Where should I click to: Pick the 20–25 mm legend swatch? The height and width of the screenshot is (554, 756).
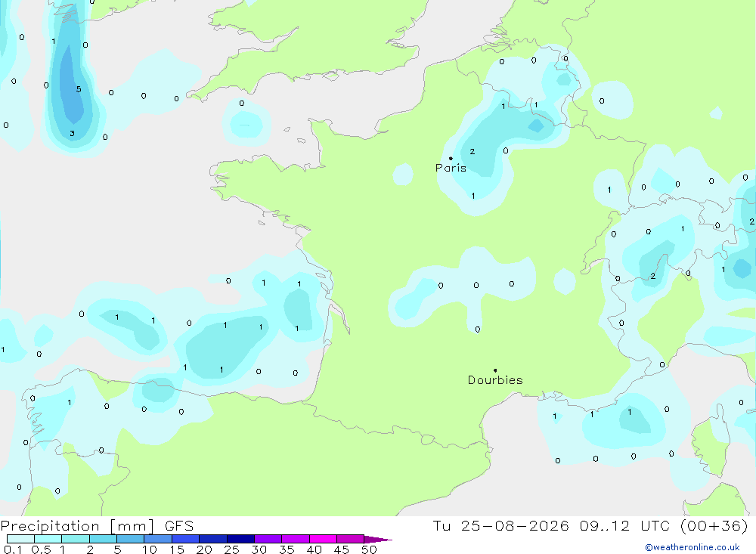(212, 539)
